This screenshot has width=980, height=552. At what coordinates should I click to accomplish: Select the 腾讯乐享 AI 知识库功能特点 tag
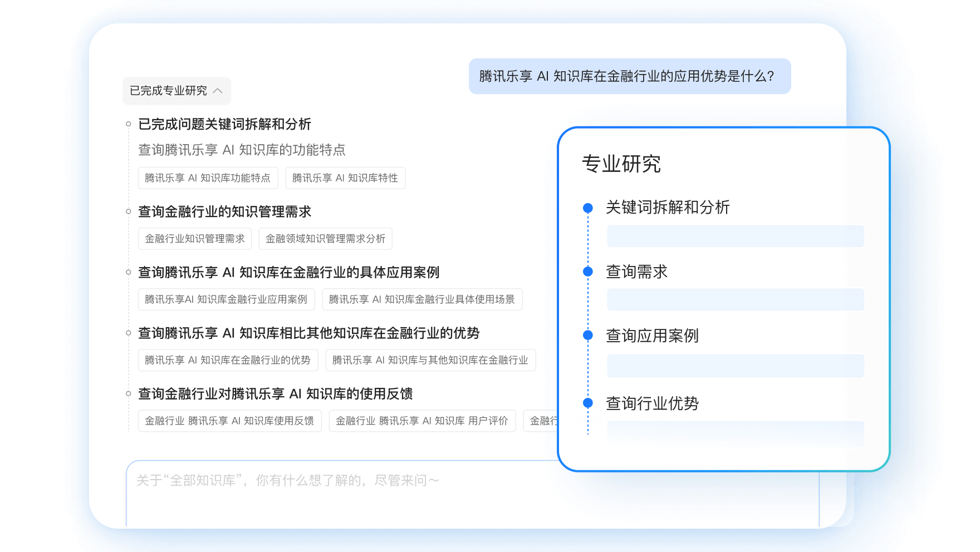pos(208,178)
